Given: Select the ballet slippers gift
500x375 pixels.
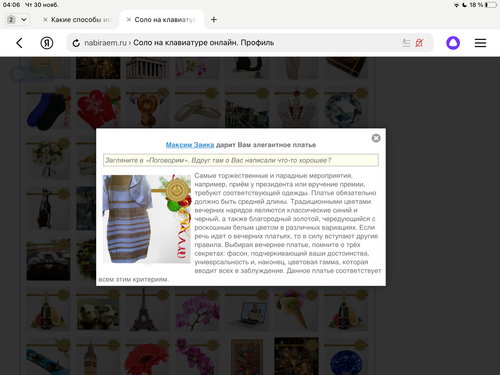Looking at the screenshot, I should pos(197,108).
